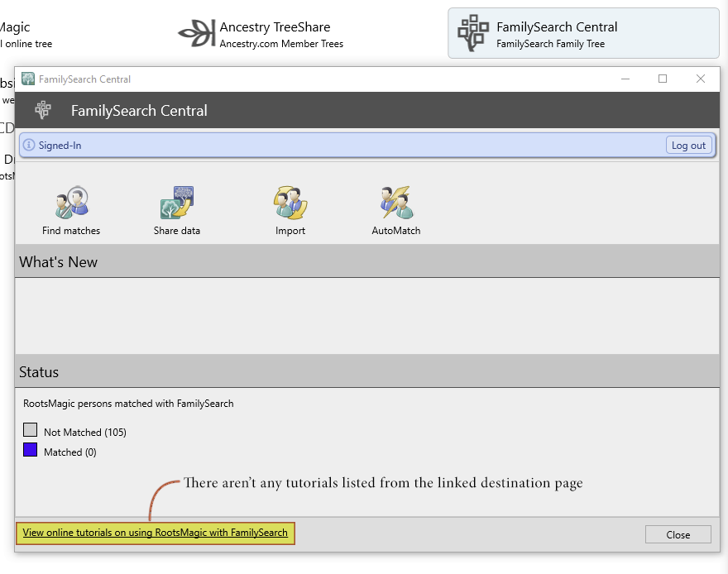The image size is (728, 574).
Task: Close the FamilySearch Central dialog via Close button
Action: click(x=678, y=534)
